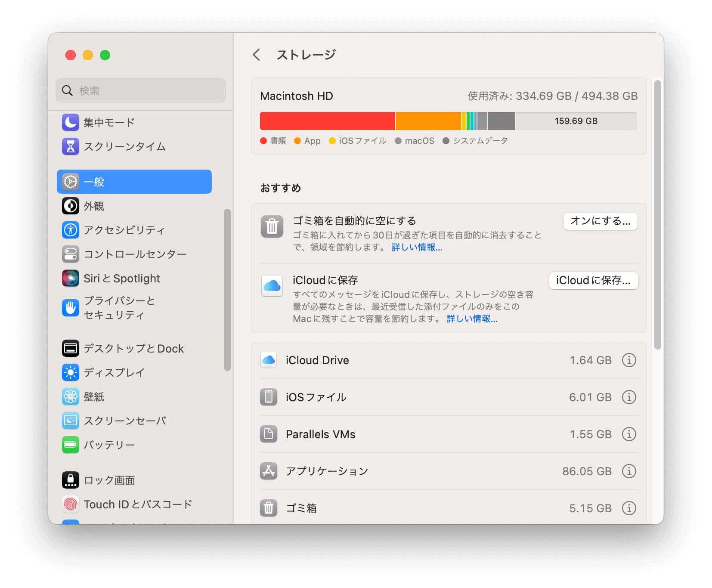
Task: Show info for iCloud Drive
Action: click(x=629, y=360)
